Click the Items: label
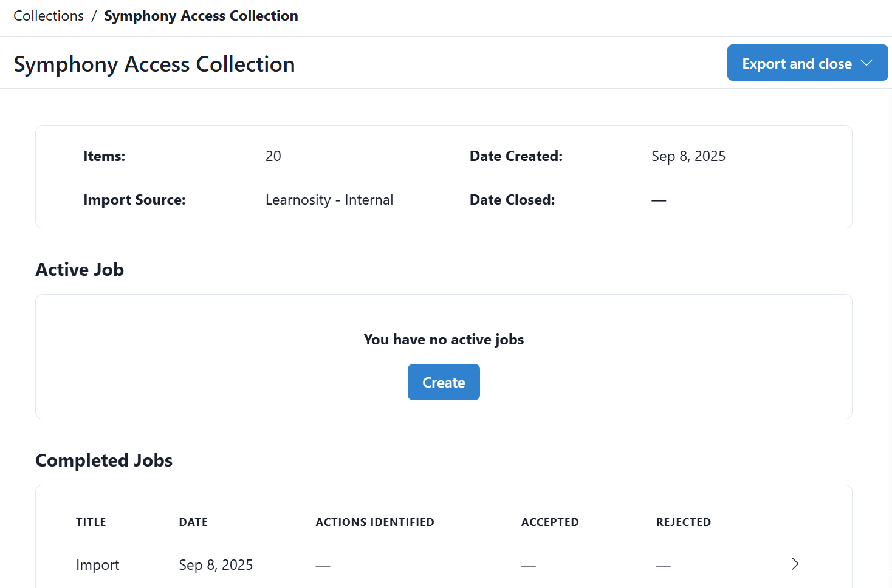892x588 pixels. [x=105, y=156]
